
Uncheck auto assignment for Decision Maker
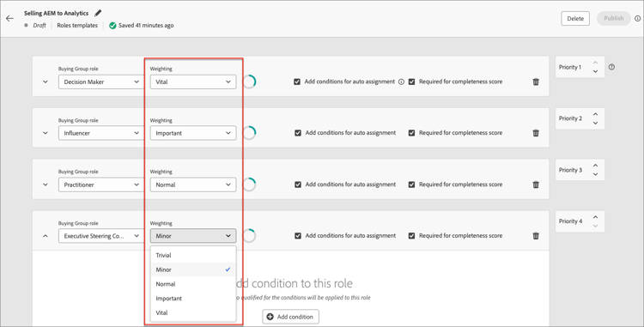297,82
